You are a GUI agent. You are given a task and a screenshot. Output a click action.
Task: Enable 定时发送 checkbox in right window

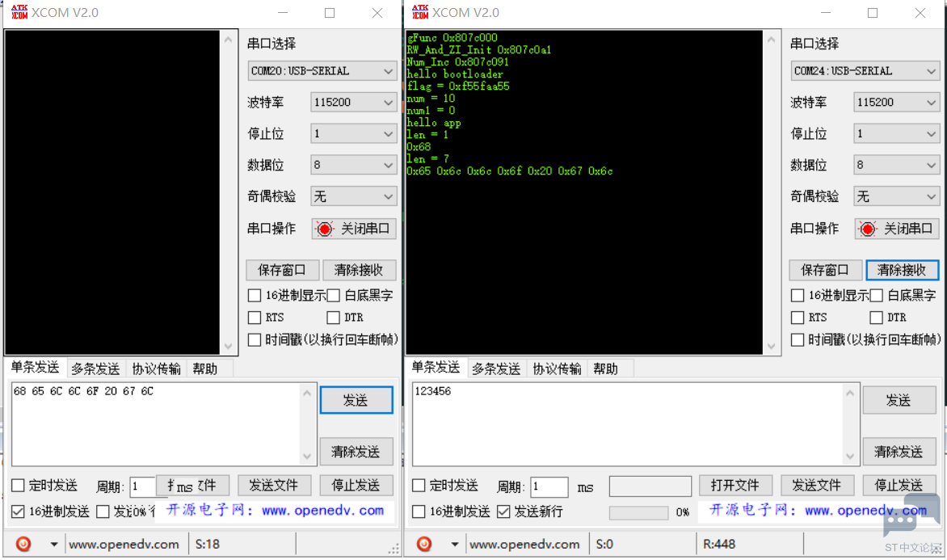(419, 485)
